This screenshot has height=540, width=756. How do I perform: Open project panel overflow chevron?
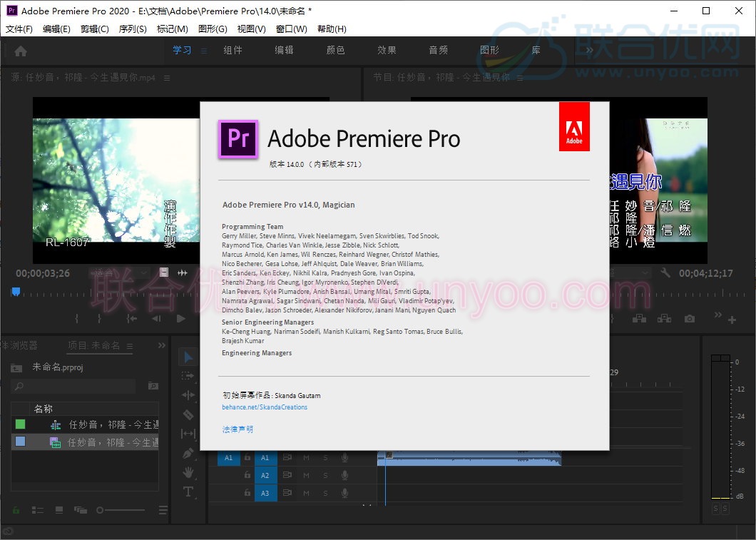[161, 345]
